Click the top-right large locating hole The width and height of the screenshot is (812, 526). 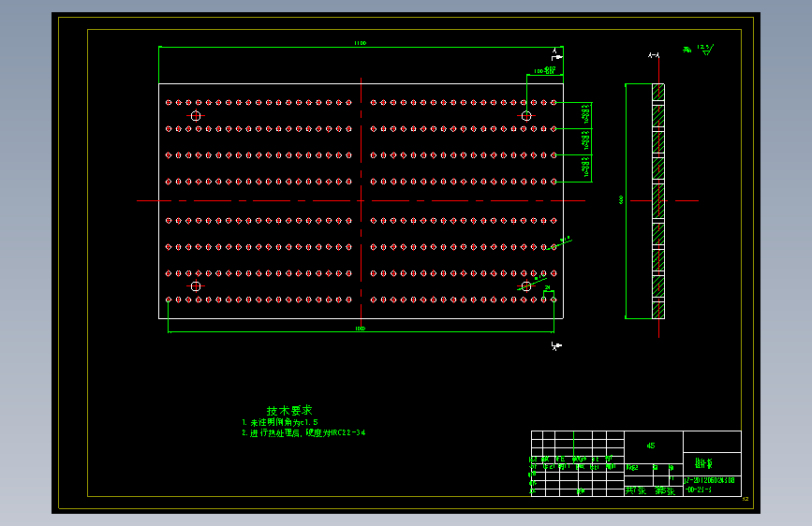coord(526,116)
